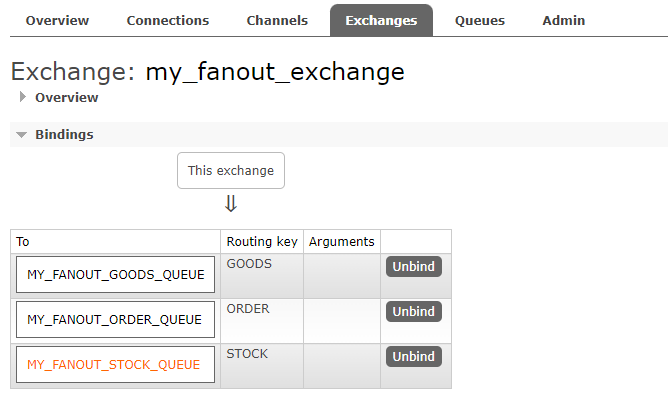Click the 'Routing key' column header
668x416 pixels.
(261, 241)
